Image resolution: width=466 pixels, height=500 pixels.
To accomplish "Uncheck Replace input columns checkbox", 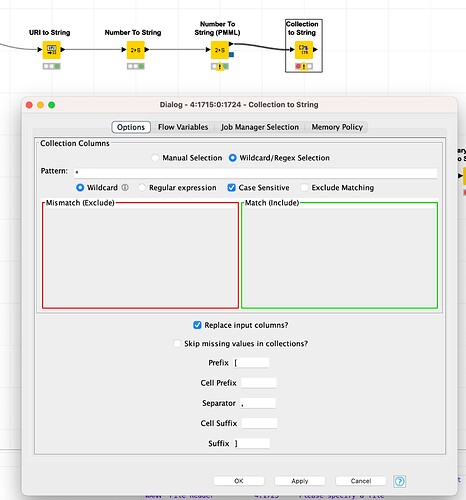I will (x=197, y=325).
